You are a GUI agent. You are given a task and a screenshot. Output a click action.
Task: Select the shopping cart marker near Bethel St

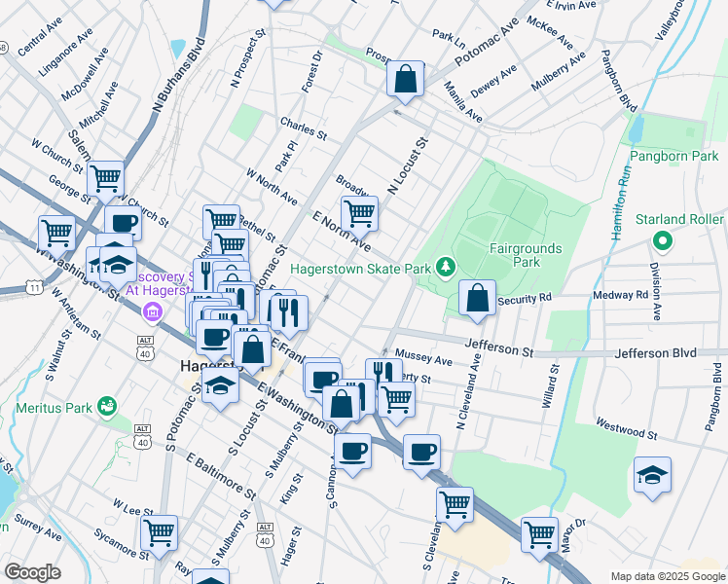[x=222, y=222]
